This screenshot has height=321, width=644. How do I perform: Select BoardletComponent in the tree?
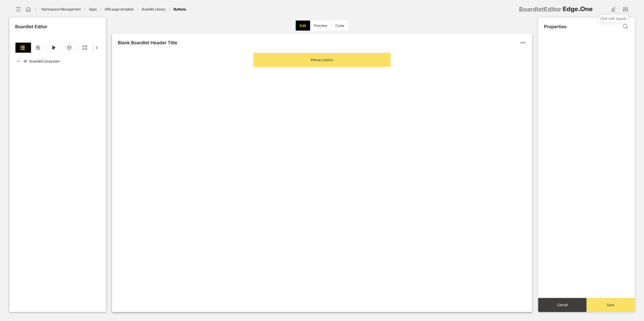[x=45, y=61]
